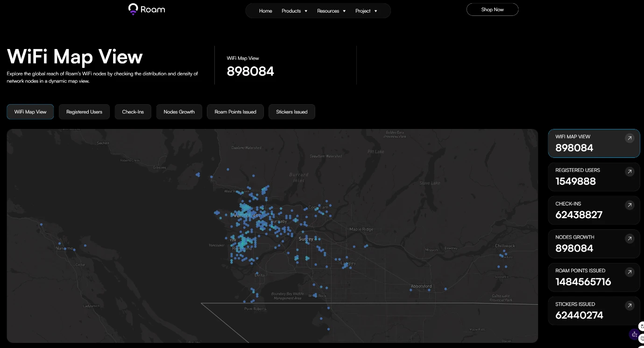Click the Shop Now button
The height and width of the screenshot is (348, 644).
point(492,9)
